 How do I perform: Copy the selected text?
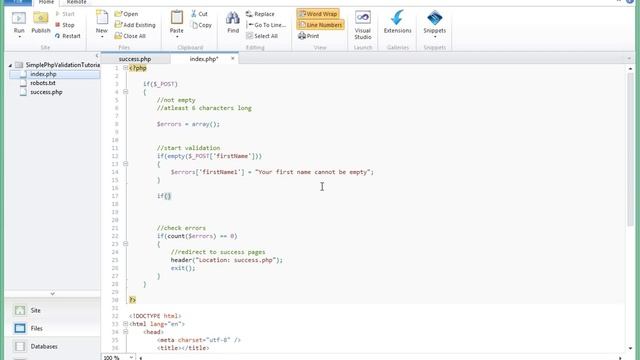click(202, 25)
